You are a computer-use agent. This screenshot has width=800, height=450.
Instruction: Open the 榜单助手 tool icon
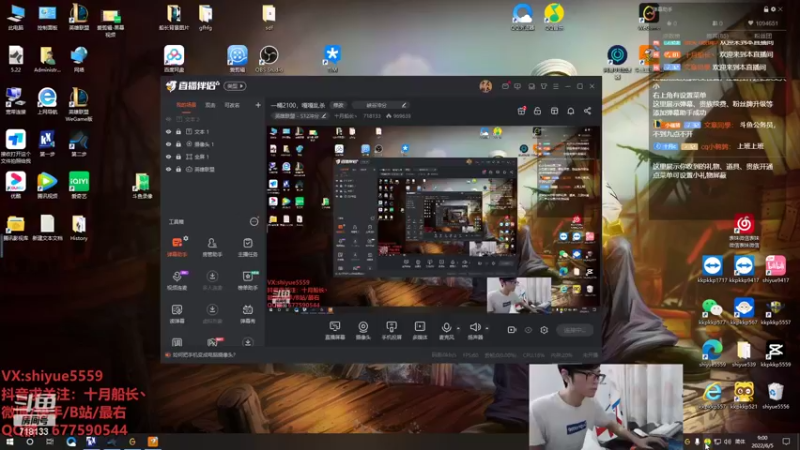pyautogui.click(x=247, y=280)
